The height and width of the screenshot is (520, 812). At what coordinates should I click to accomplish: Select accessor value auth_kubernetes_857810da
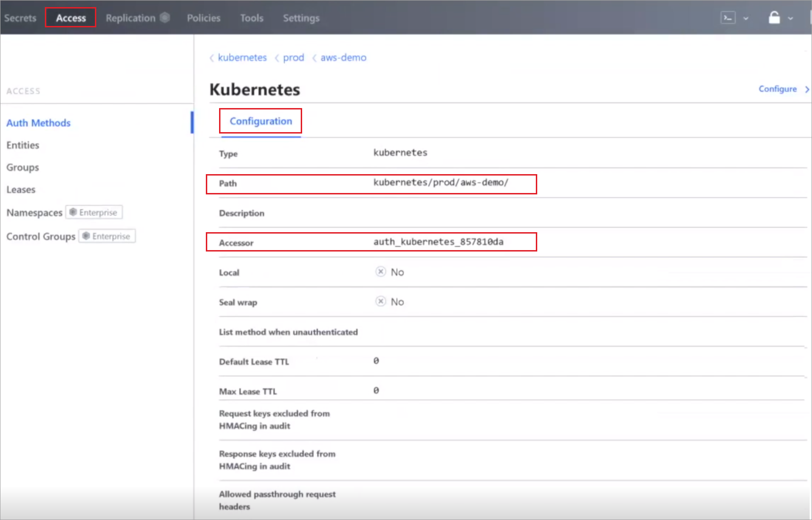(439, 242)
